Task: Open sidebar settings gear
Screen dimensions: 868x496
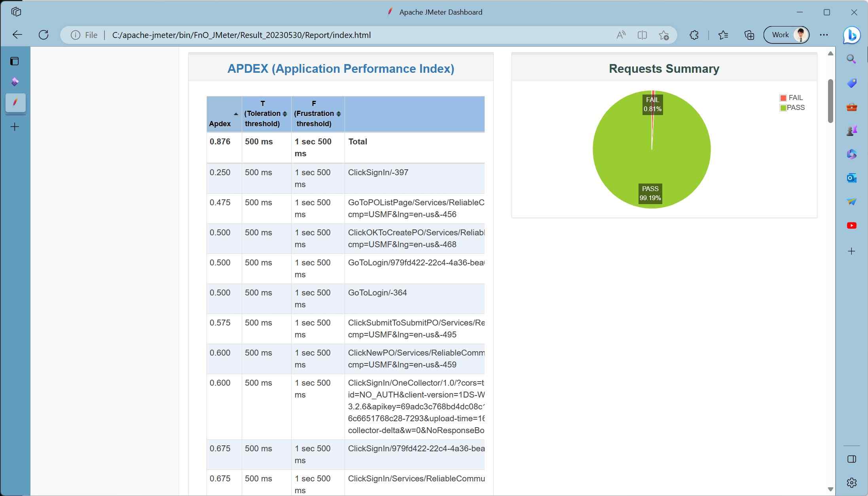Action: point(852,483)
